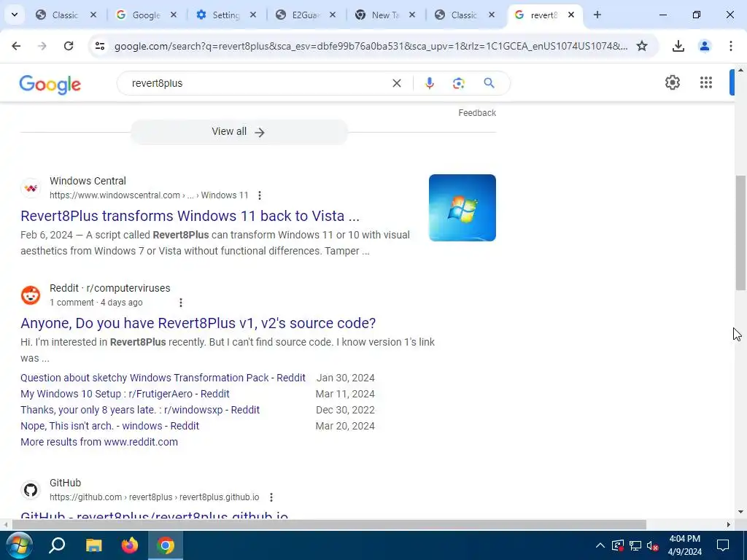This screenshot has width=747, height=560.
Task: Show hidden system tray icons
Action: pyautogui.click(x=600, y=545)
